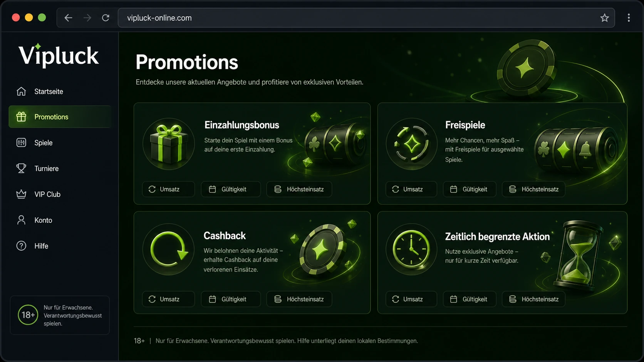Bookmark page with the star icon
This screenshot has height=362, width=644.
[x=604, y=18]
